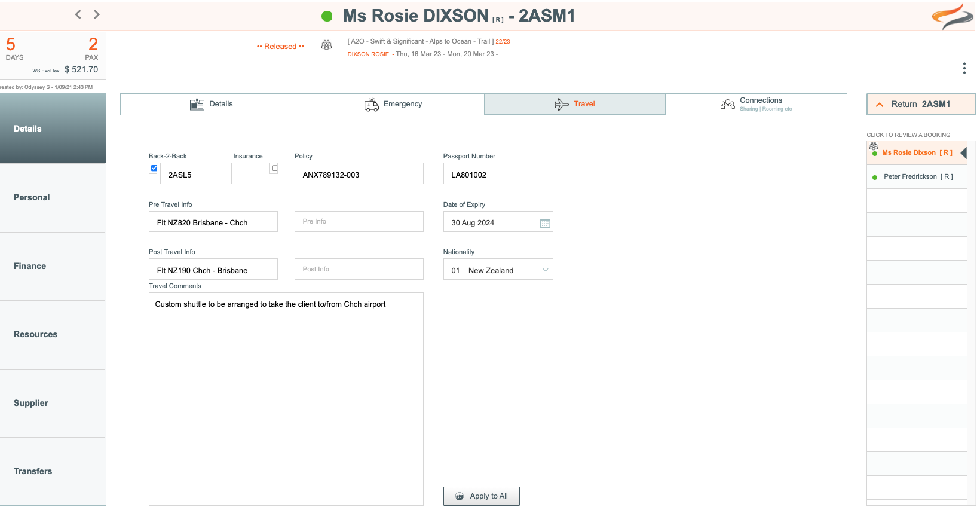Screen dimensions: 980x513
Task: Click group icon above Ms Rosie Dixson entry
Action: pyautogui.click(x=874, y=146)
